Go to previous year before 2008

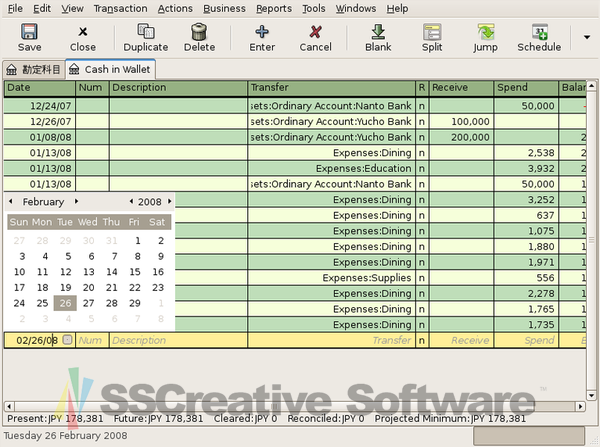[131, 201]
